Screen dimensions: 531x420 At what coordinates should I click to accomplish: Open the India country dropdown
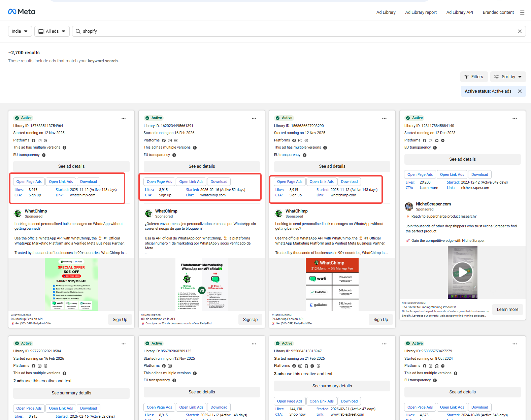[x=20, y=31]
